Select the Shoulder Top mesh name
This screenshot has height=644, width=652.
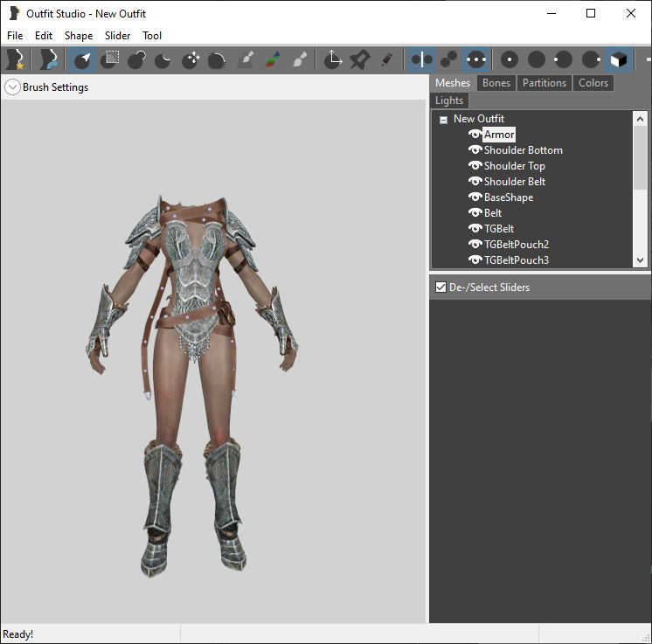click(515, 166)
